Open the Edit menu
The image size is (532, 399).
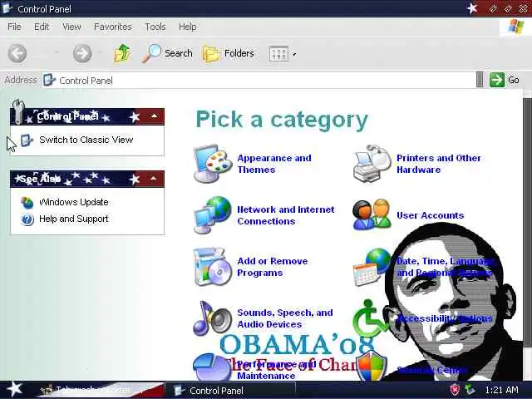[x=42, y=27]
